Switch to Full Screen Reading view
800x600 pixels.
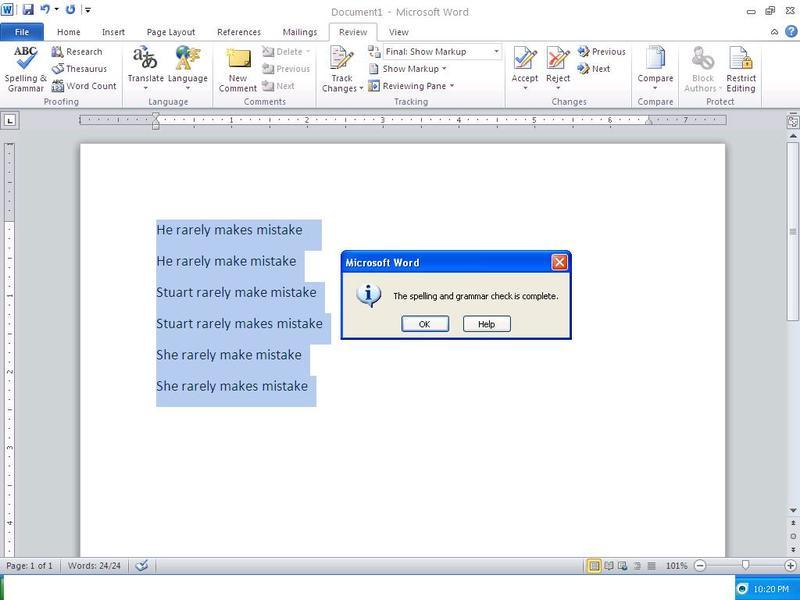609,566
